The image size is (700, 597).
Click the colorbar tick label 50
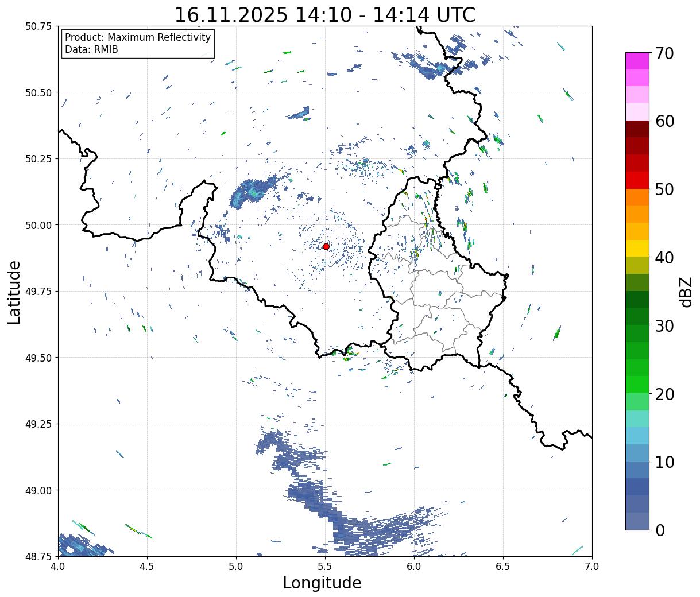(664, 189)
